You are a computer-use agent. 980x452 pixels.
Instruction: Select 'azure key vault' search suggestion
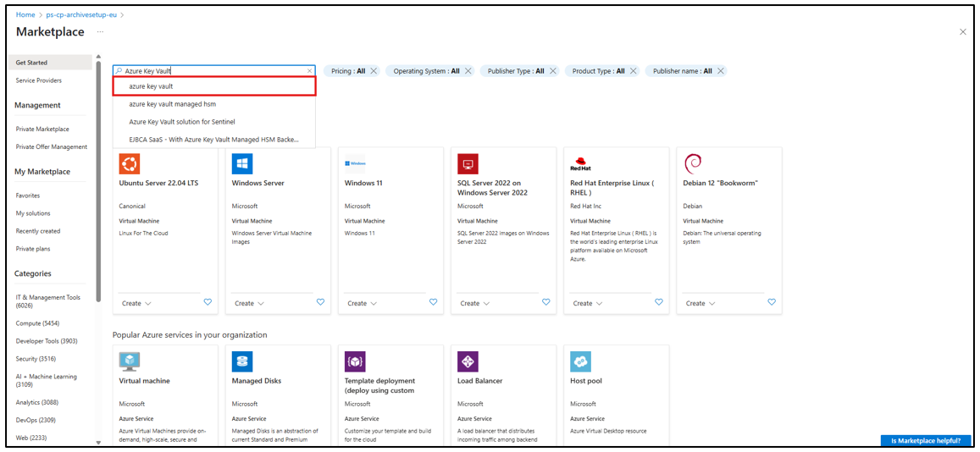[x=214, y=86]
